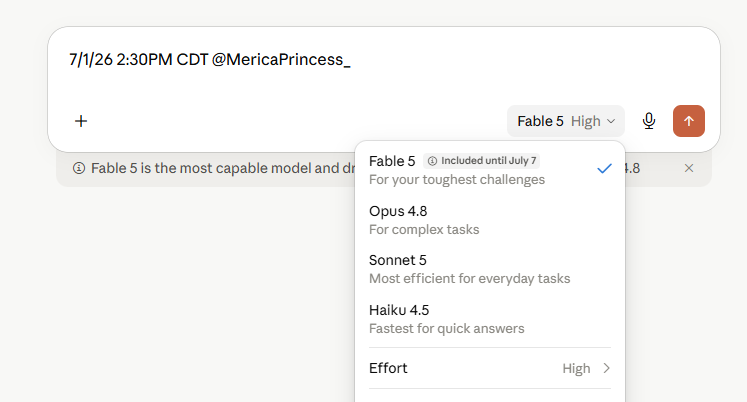This screenshot has height=402, width=747.
Task: Click the info icon beside Included until July 7
Action: (432, 161)
